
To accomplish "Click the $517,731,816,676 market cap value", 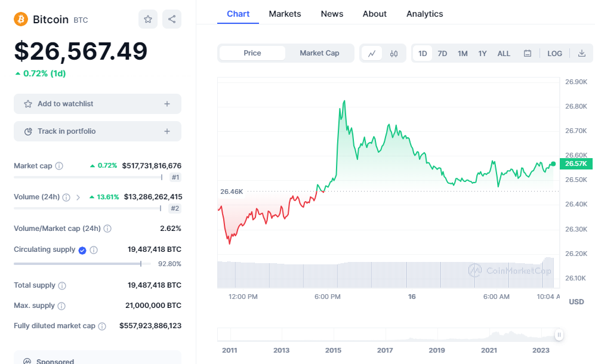I will (x=152, y=166).
